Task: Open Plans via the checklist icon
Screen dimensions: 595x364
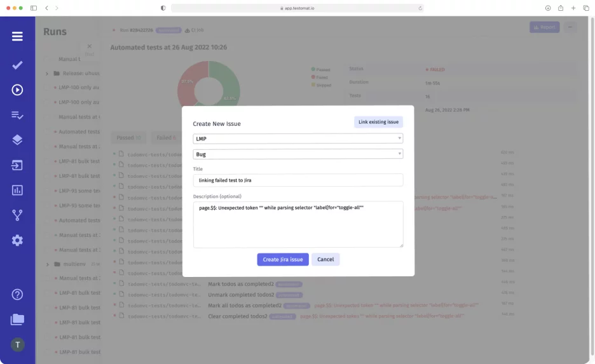Action: pyautogui.click(x=17, y=115)
